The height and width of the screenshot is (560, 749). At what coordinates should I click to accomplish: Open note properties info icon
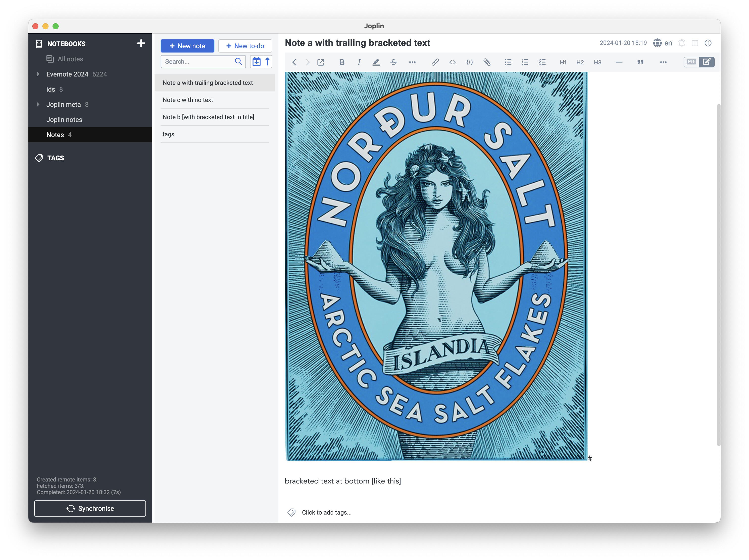[x=708, y=43]
